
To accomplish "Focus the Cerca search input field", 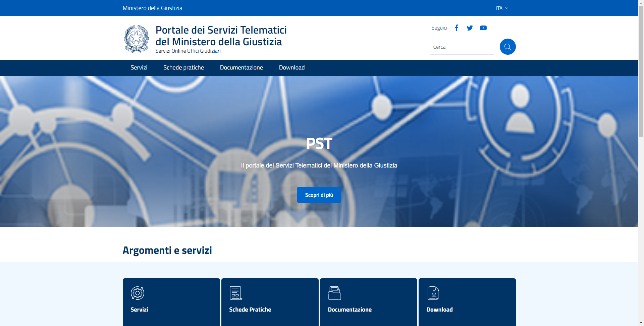I will point(462,47).
